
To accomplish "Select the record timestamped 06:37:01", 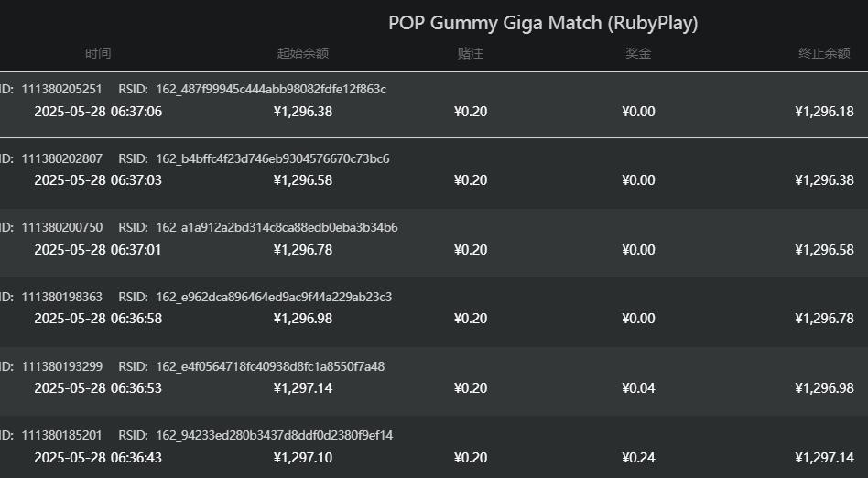I will tap(98, 249).
